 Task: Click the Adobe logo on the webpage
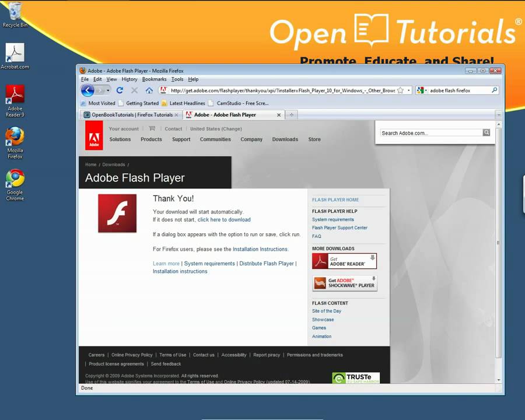pyautogui.click(x=94, y=135)
